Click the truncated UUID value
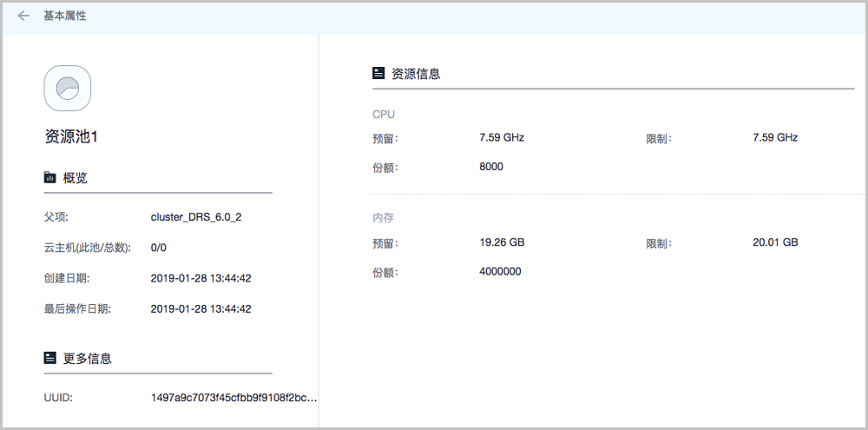The width and height of the screenshot is (868, 430). pos(233,397)
